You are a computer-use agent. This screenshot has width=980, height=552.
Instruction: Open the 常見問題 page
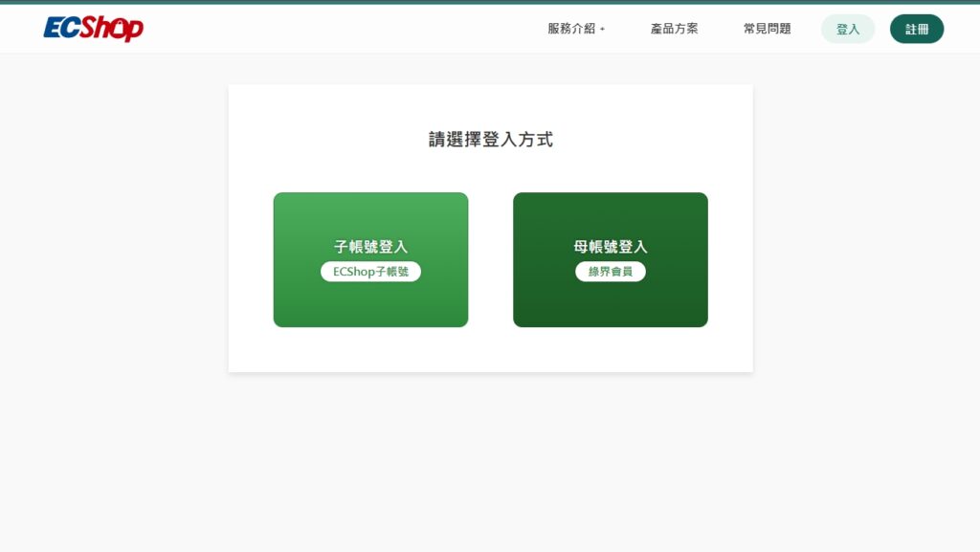[767, 29]
